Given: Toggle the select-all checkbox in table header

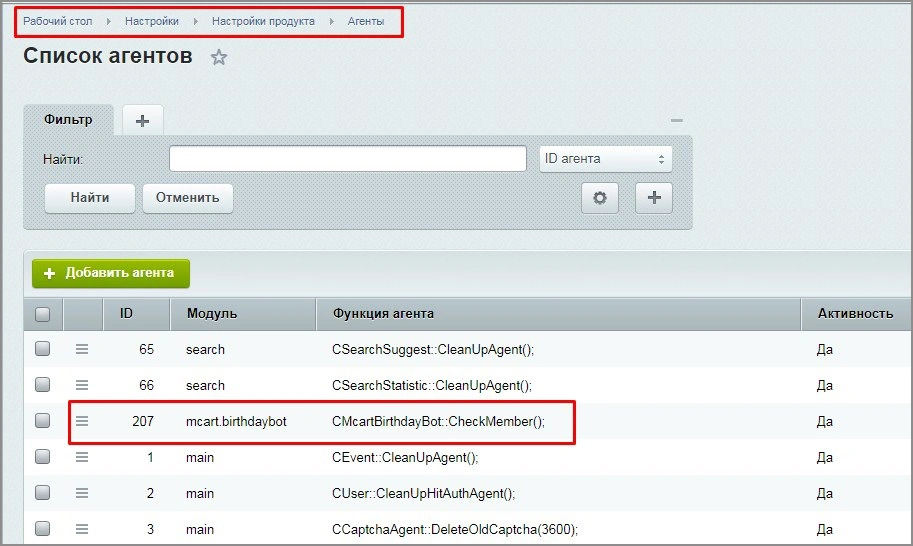Looking at the screenshot, I should (x=43, y=314).
